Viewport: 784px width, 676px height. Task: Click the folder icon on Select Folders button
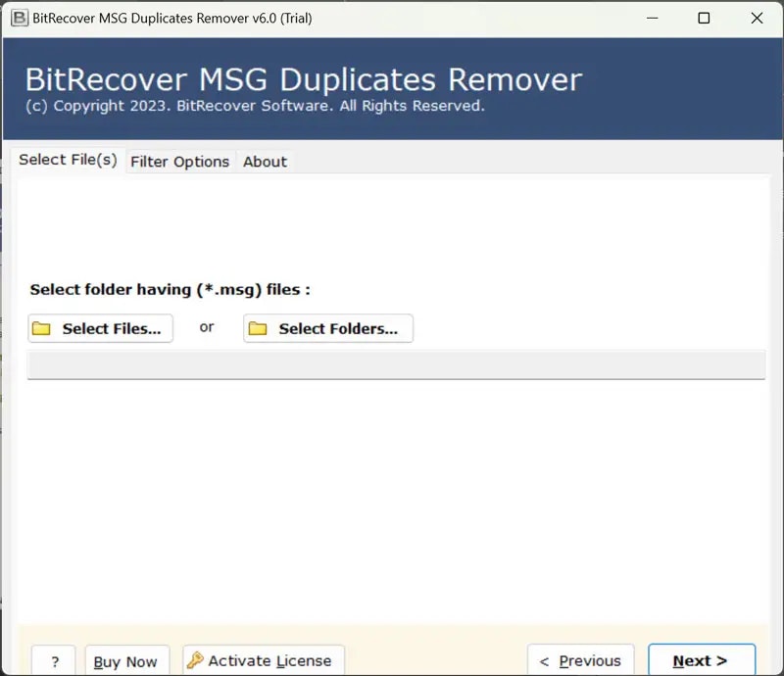(x=258, y=328)
